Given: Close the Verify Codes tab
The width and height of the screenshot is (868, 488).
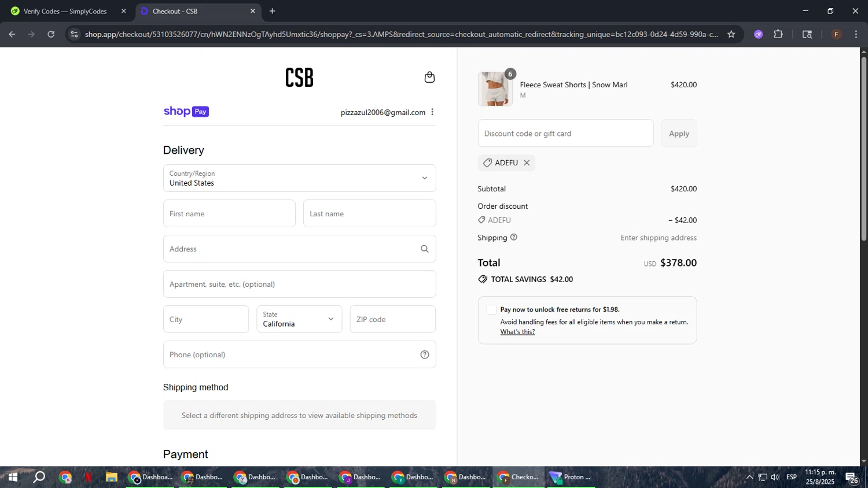Looking at the screenshot, I should 123,11.
